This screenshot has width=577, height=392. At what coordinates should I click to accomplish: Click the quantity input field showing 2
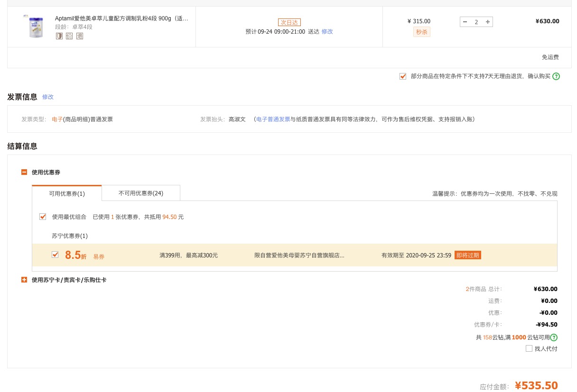point(476,22)
